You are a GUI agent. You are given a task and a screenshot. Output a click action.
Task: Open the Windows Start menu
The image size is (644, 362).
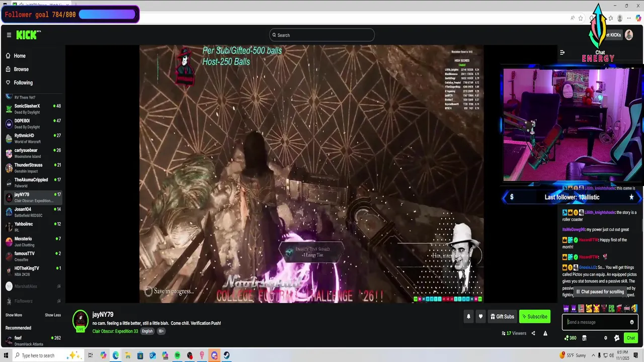point(6,355)
